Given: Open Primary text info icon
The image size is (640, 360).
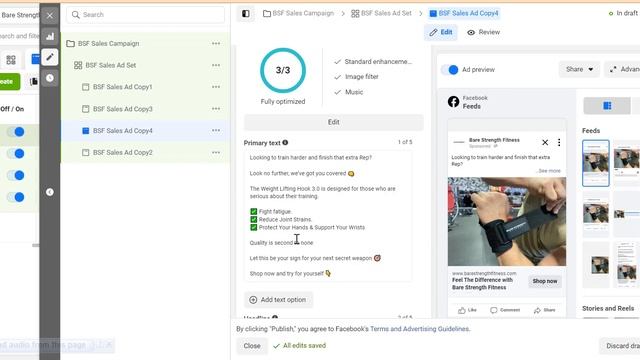Looking at the screenshot, I should click(x=285, y=142).
